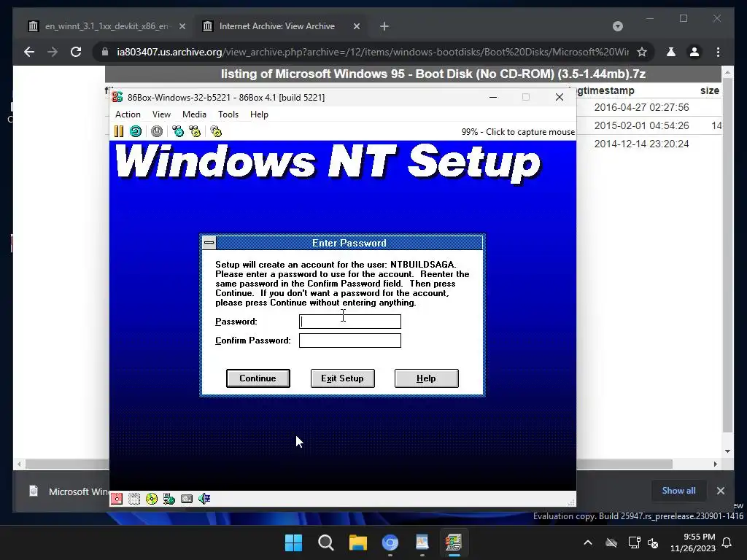Close the en_winnt_3.1 devkit tab
The height and width of the screenshot is (560, 747).
(x=182, y=26)
